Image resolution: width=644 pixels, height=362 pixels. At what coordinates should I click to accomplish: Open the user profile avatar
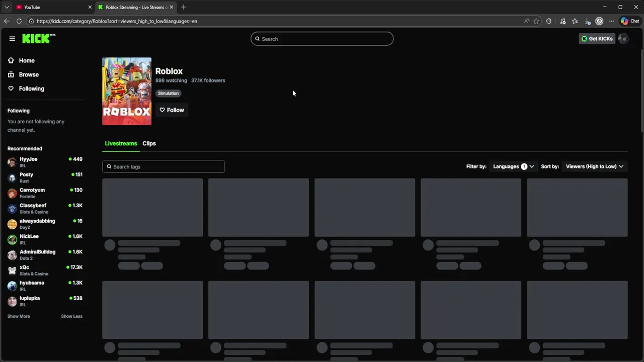click(623, 39)
